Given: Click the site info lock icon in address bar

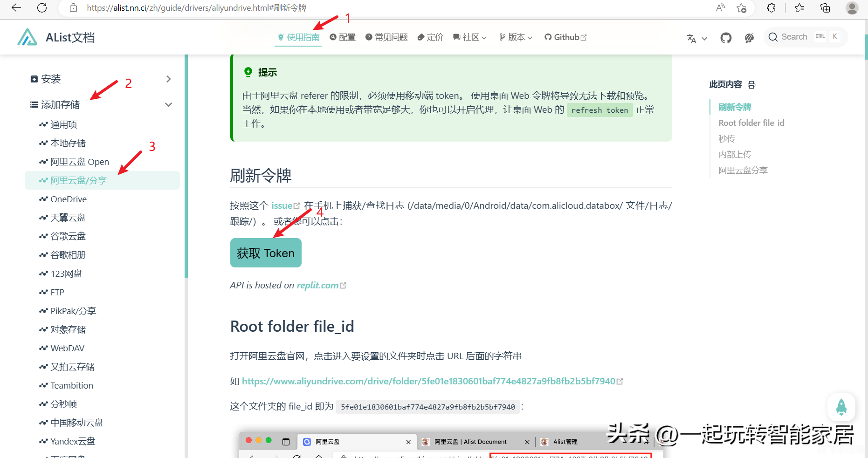Looking at the screenshot, I should (x=73, y=7).
